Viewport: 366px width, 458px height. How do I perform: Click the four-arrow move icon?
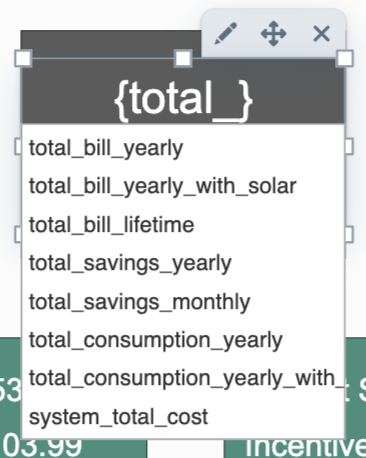coord(273,34)
